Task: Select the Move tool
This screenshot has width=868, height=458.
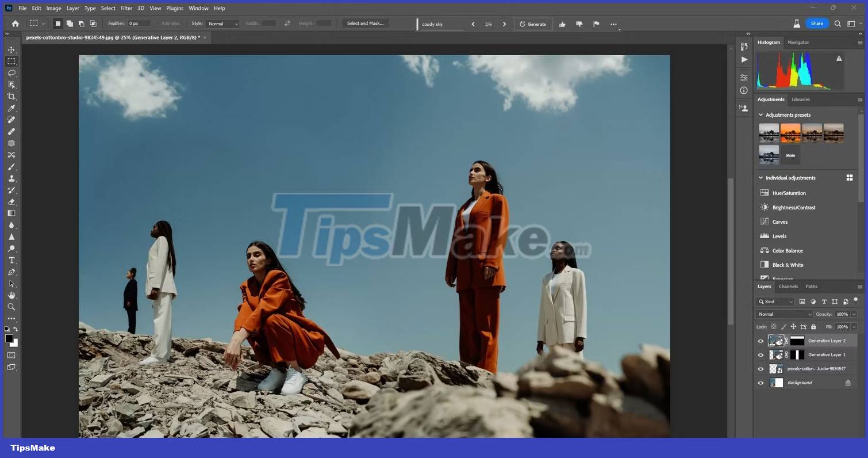Action: tap(11, 49)
